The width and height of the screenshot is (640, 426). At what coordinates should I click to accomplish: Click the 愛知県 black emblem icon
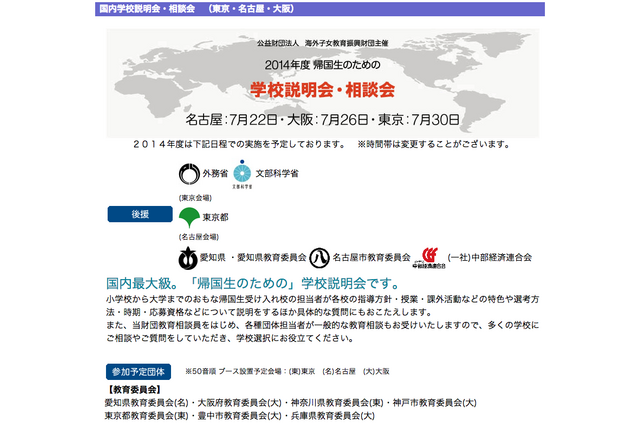188,258
